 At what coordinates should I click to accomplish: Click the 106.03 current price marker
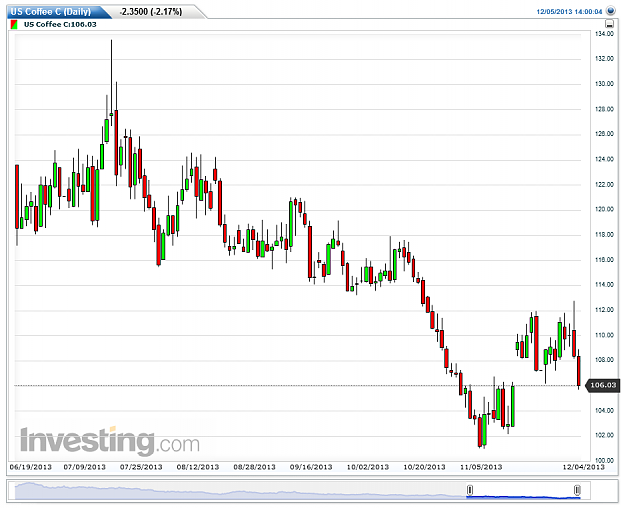coord(603,385)
